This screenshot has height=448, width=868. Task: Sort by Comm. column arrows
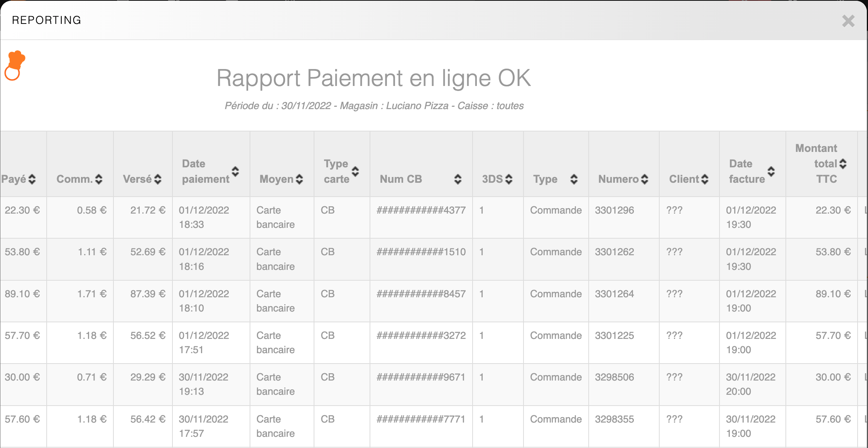coord(99,179)
